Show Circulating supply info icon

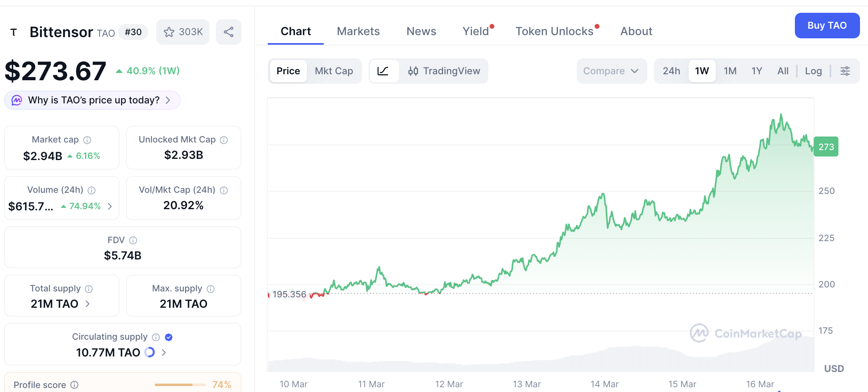pos(156,337)
